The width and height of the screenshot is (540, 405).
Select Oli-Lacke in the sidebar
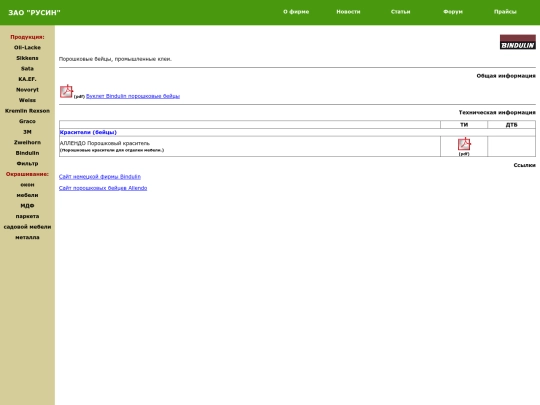click(x=27, y=48)
